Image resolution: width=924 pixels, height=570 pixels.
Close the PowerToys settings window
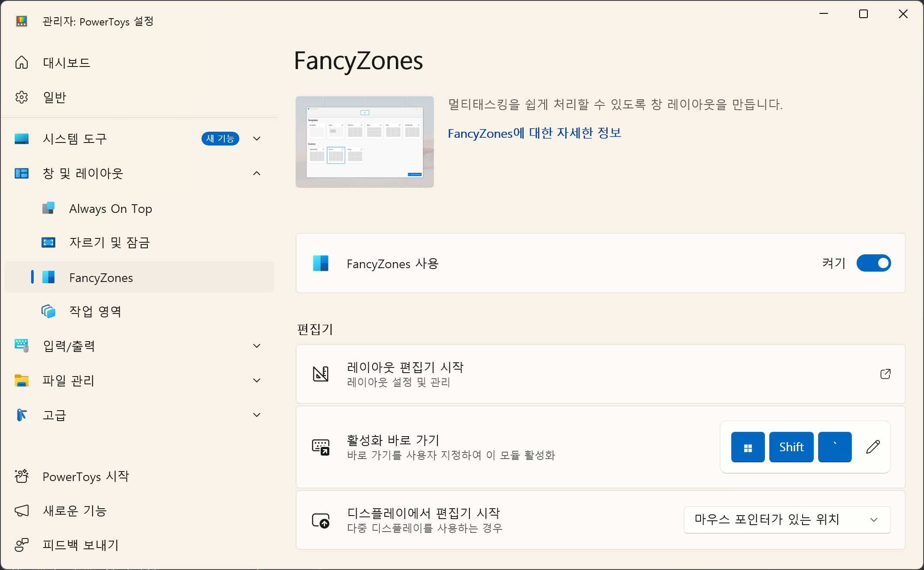[903, 14]
